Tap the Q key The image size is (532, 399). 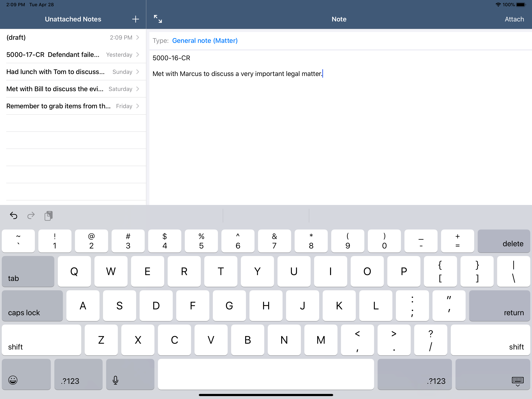74,271
